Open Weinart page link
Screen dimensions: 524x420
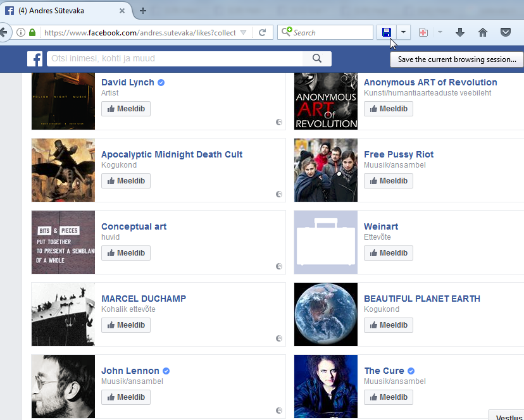point(380,226)
